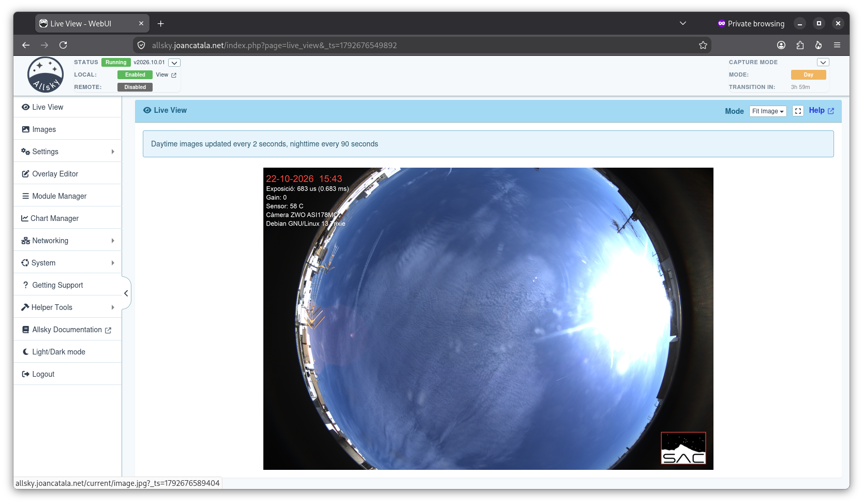Expand the status version dropdown chevron
The width and height of the screenshot is (863, 504).
pos(174,63)
